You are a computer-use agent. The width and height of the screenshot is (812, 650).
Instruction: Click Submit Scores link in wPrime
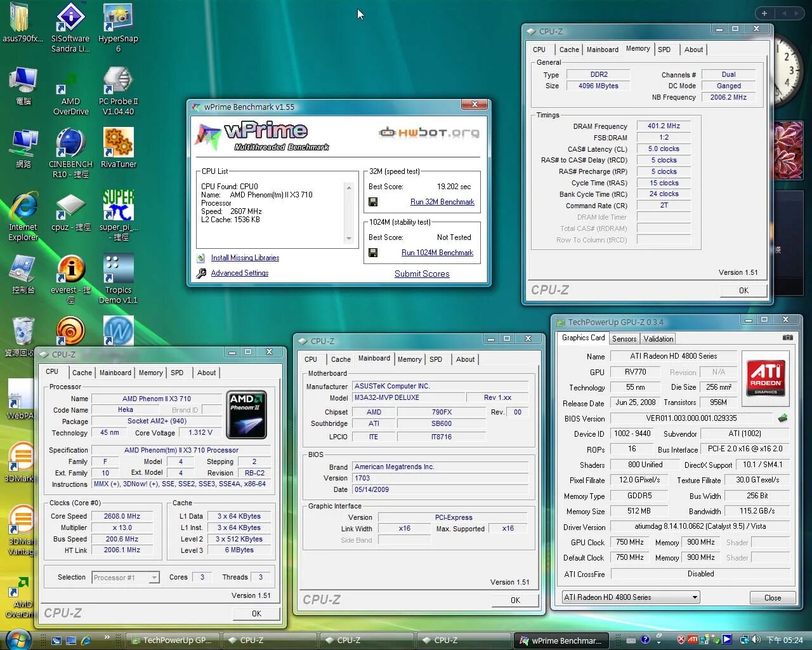[x=422, y=274]
